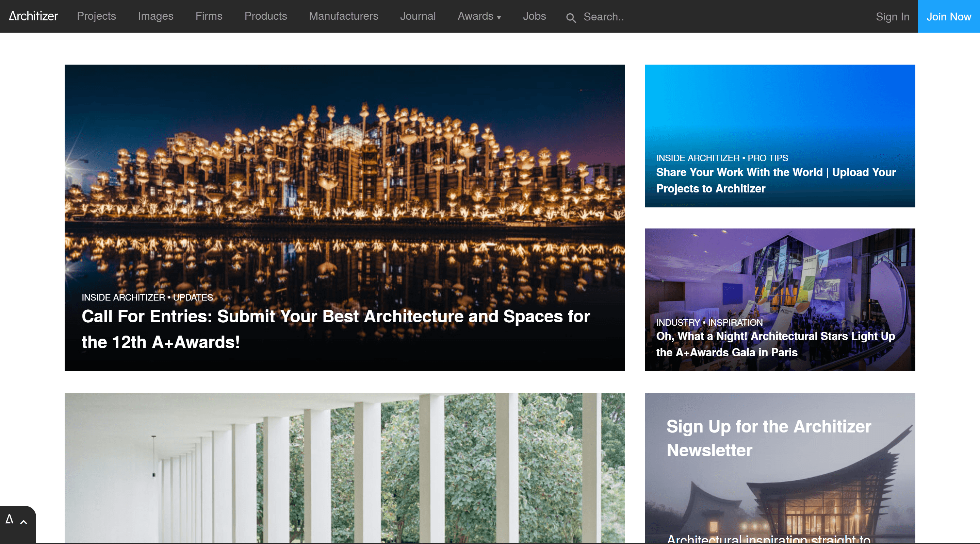View the Products page
The image size is (980, 544).
point(265,16)
